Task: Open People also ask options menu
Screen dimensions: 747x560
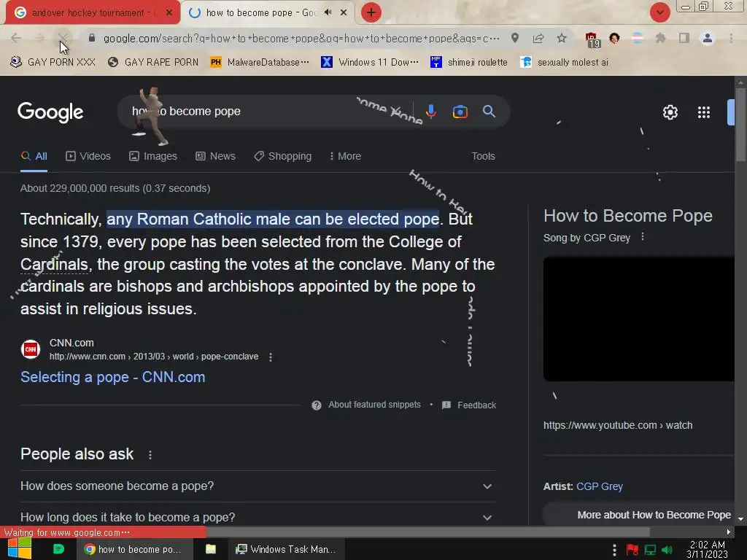Action: click(150, 455)
